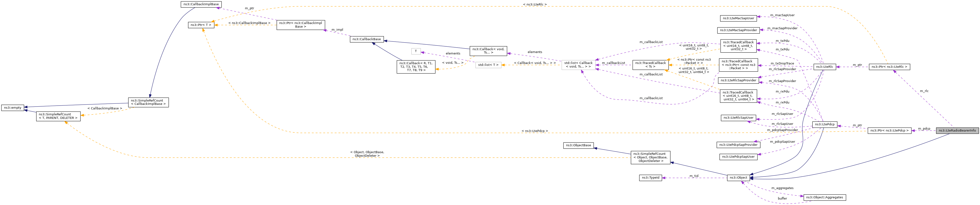Screen dimensions: 980x205
Task: Open the ns3::Ptr< ns3::CallbackImpl Base > node
Action: tap(301, 25)
